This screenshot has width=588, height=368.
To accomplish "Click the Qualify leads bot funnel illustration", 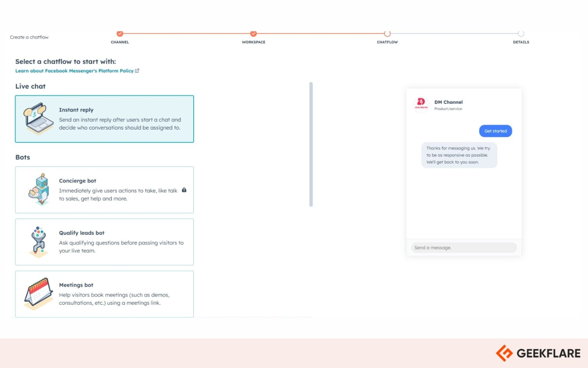I will [x=39, y=242].
